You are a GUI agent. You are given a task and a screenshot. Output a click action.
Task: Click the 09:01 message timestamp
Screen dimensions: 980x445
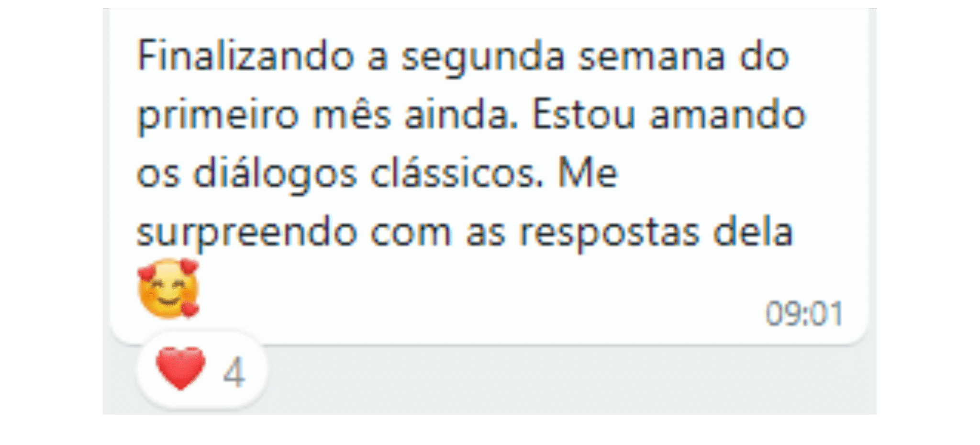804,314
